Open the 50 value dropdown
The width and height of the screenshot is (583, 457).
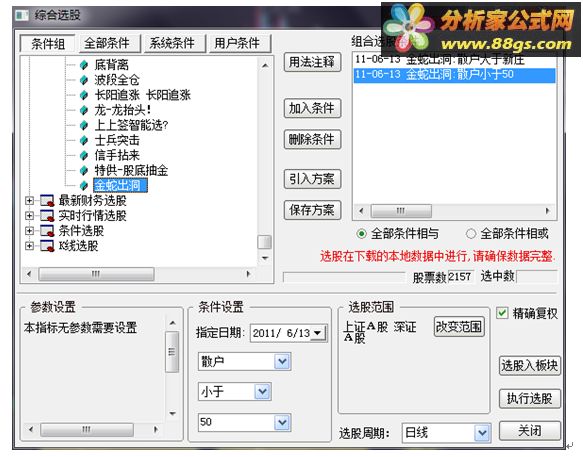(282, 422)
